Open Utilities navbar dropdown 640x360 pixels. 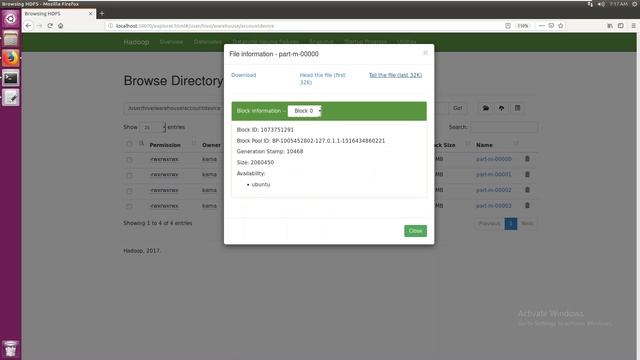407,42
